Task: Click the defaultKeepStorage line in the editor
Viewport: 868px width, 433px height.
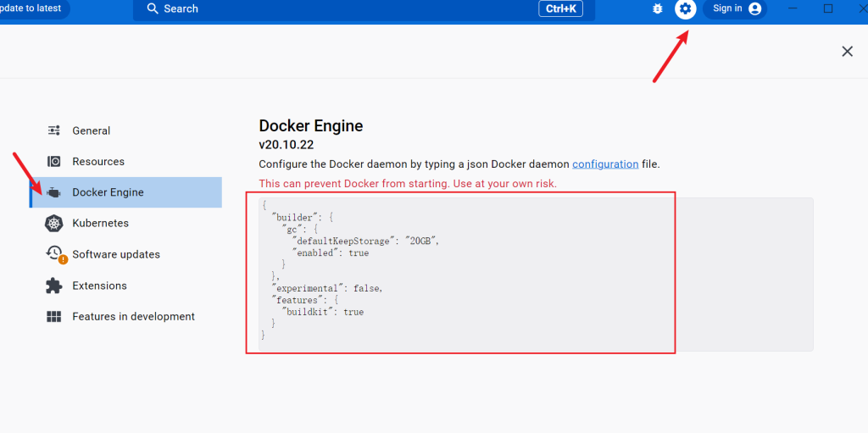Action: point(366,241)
